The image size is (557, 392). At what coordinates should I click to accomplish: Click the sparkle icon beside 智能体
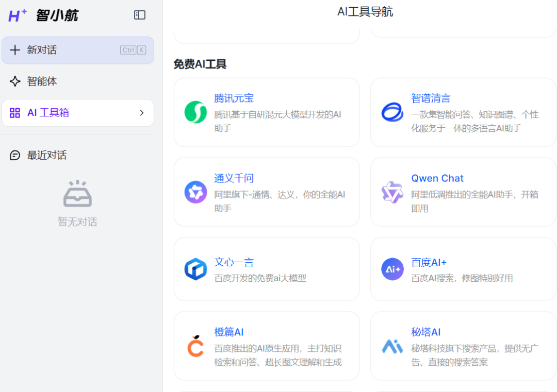15,81
